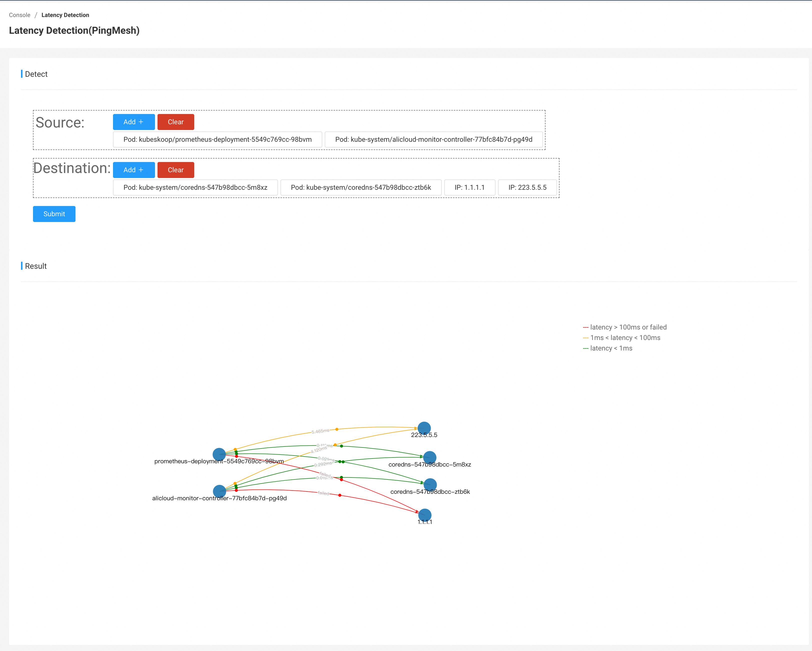Submit the latency detection query
Viewport: 812px width, 651px height.
[54, 213]
